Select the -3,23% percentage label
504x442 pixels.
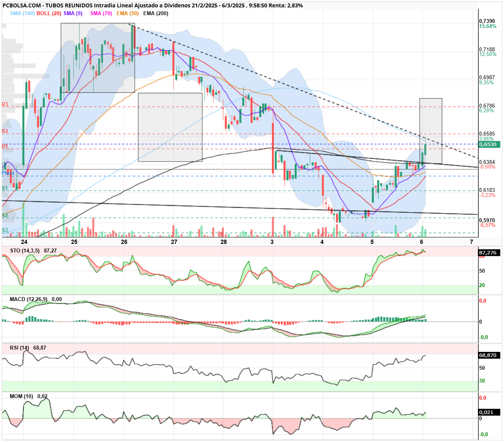click(x=487, y=195)
